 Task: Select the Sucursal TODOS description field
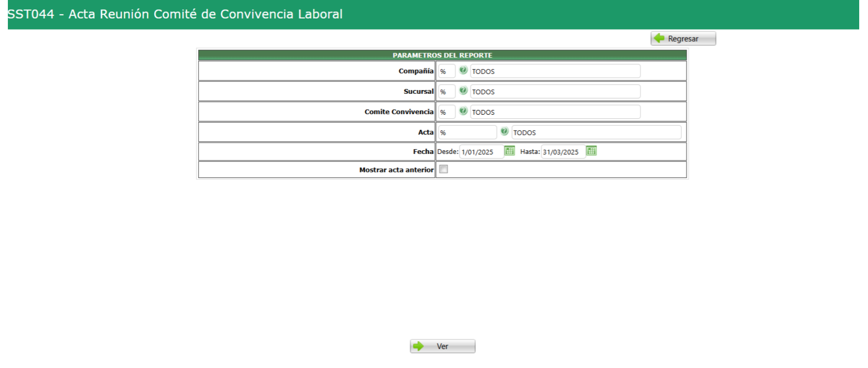tap(556, 92)
